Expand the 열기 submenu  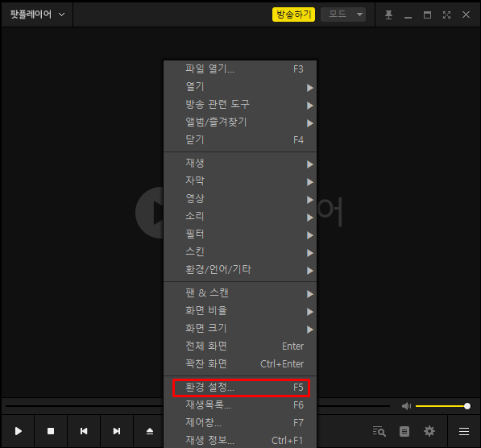240,87
